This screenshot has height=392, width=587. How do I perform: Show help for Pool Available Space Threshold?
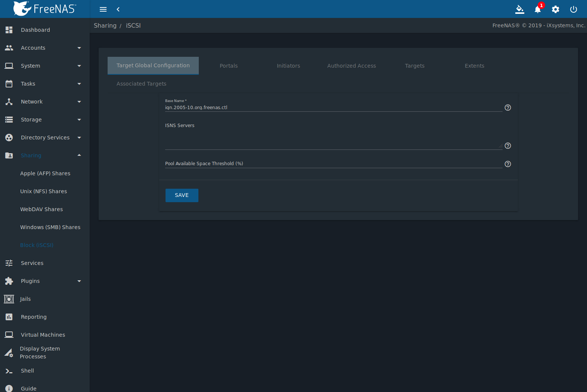508,164
